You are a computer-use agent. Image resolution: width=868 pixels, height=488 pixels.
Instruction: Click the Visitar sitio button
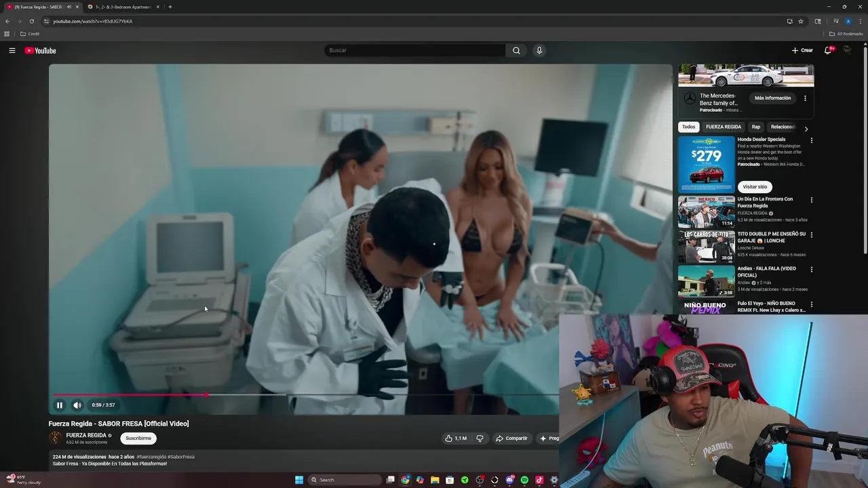click(755, 186)
